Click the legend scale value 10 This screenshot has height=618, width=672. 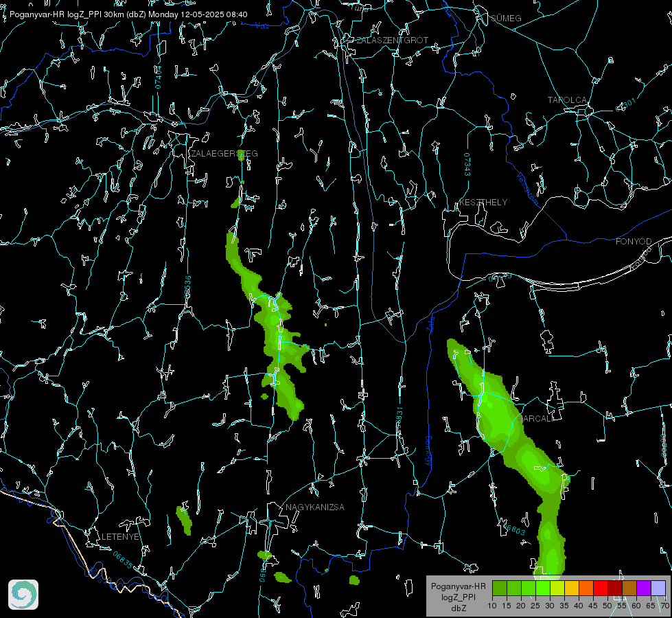(x=492, y=606)
